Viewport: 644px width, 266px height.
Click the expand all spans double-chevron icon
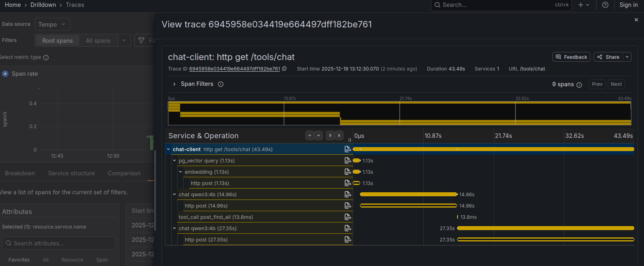pyautogui.click(x=330, y=136)
